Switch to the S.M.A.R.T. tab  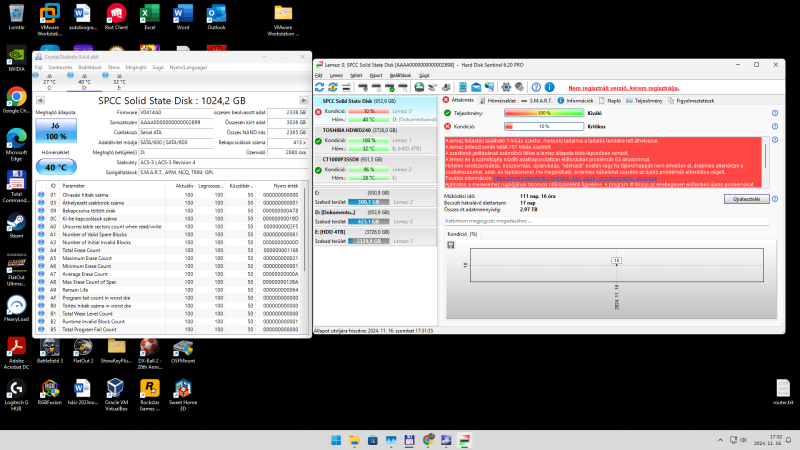(x=537, y=101)
